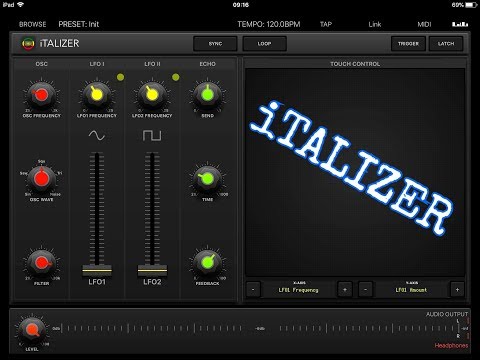Click X-axis minus button
The image size is (480, 360).
[x=253, y=289]
